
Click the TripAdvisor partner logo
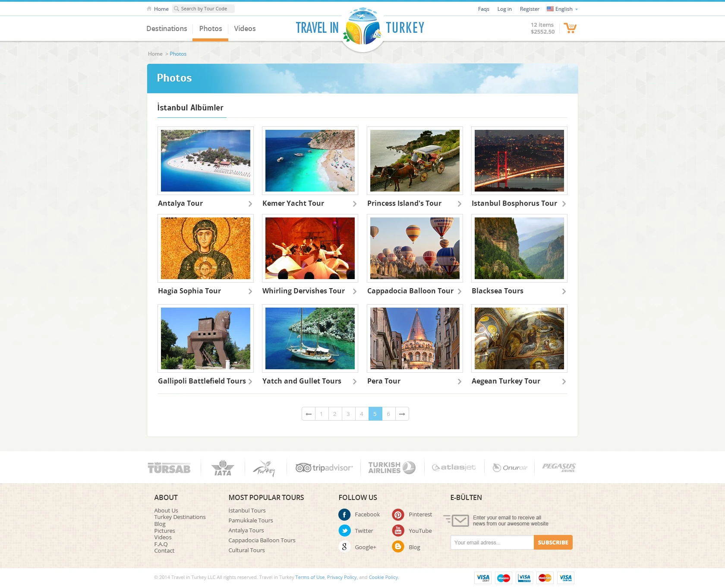(324, 468)
